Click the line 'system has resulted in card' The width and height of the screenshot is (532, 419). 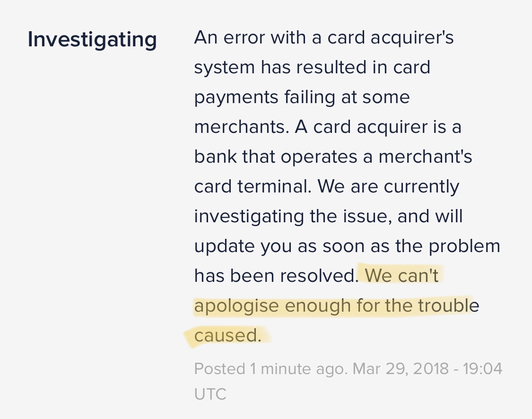(x=312, y=67)
